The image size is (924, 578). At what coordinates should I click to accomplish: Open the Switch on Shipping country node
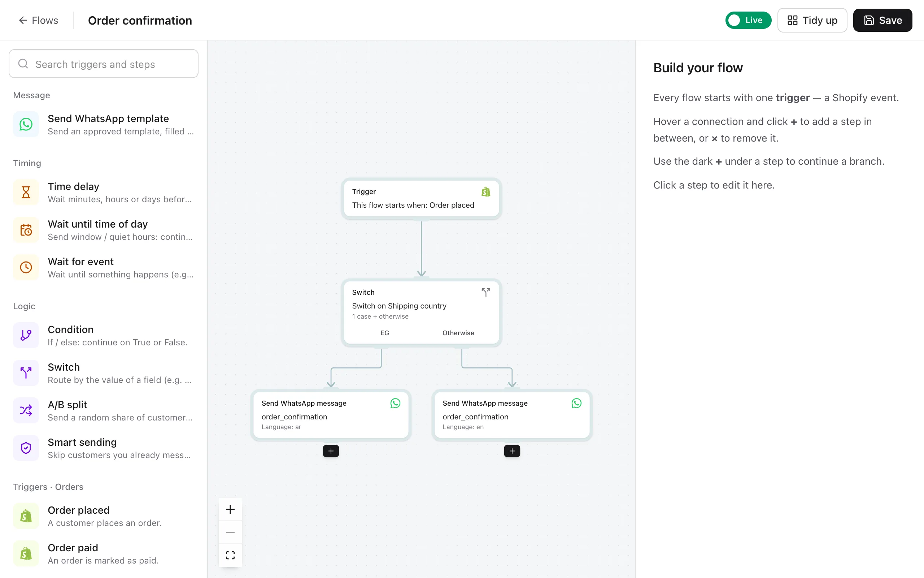[x=421, y=312]
